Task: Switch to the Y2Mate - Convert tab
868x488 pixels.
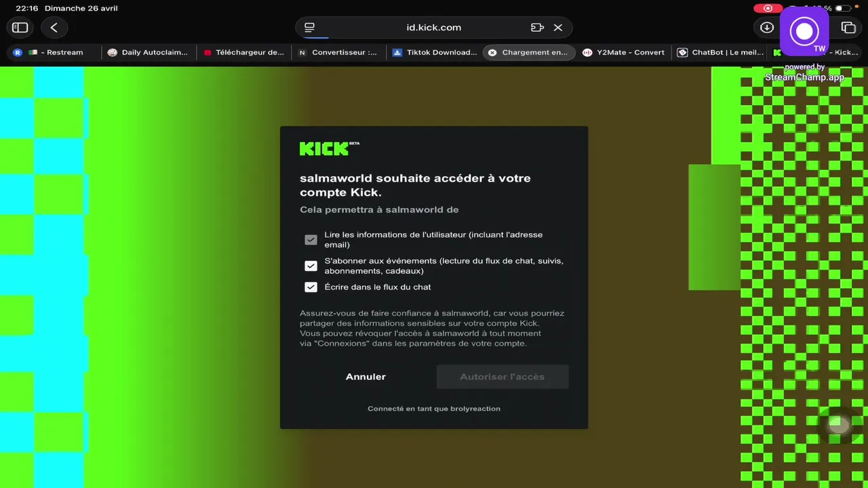Action: (x=624, y=52)
